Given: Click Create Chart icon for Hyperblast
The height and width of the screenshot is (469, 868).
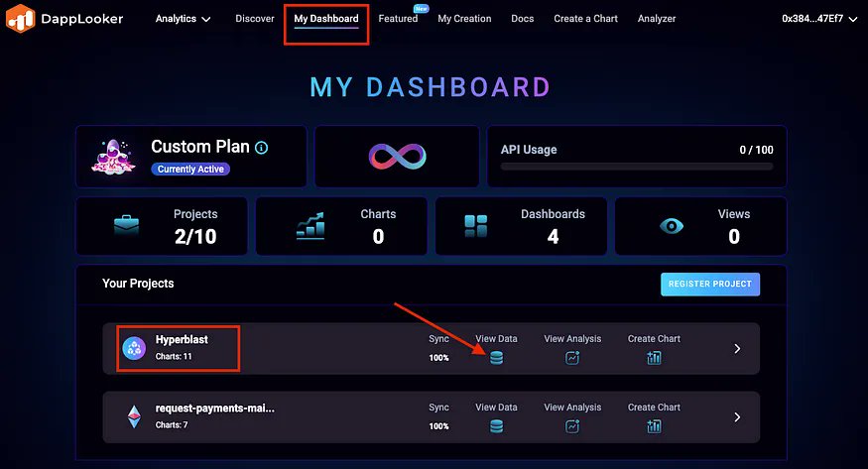Looking at the screenshot, I should pos(654,358).
